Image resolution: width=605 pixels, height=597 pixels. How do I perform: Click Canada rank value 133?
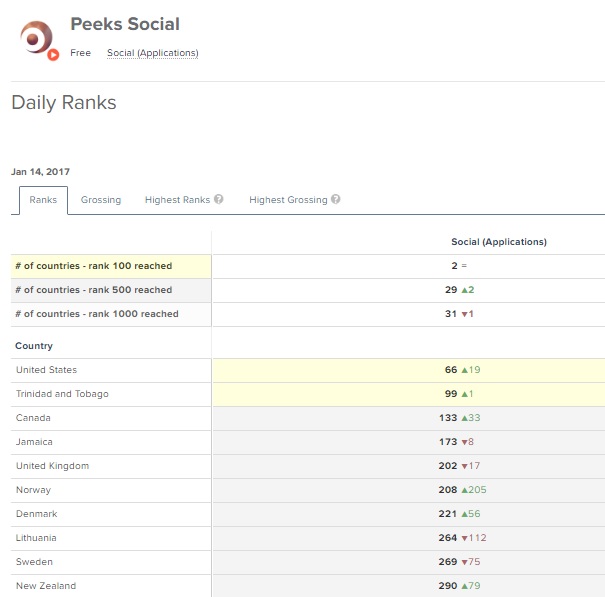[448, 418]
